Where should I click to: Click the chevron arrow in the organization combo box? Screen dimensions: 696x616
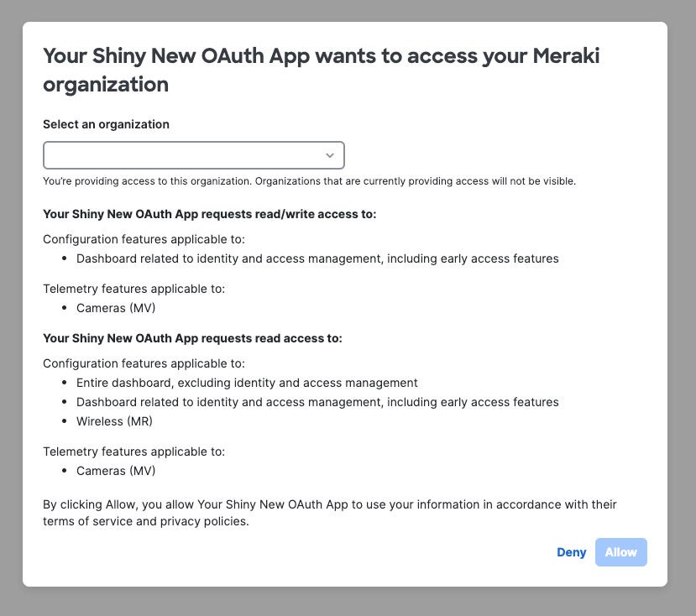click(x=330, y=155)
